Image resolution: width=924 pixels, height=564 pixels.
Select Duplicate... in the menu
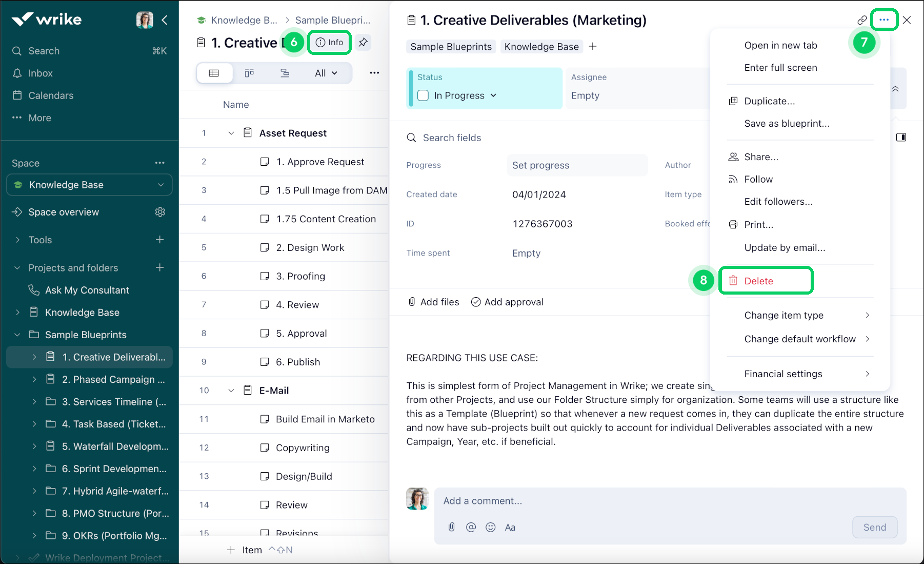(x=769, y=101)
